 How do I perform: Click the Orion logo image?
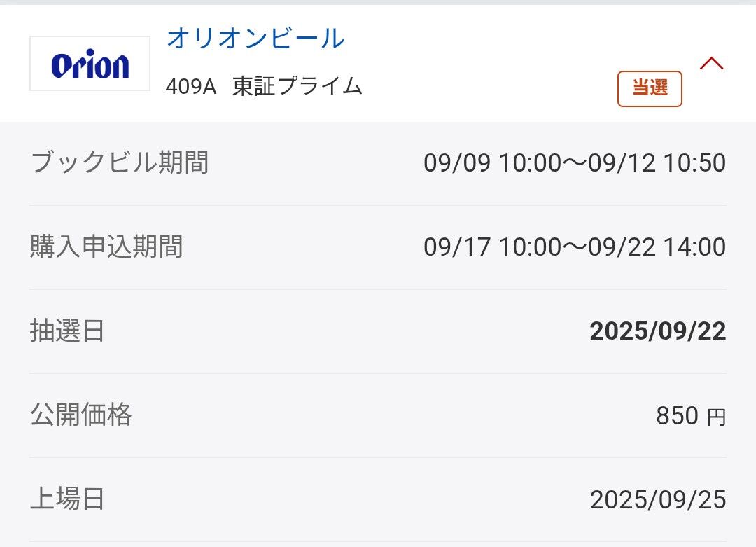coord(90,64)
